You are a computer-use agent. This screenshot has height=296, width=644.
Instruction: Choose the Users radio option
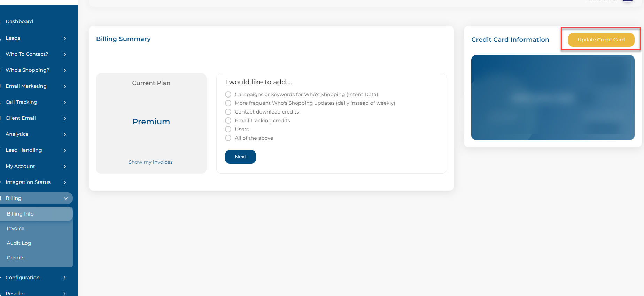pos(228,129)
